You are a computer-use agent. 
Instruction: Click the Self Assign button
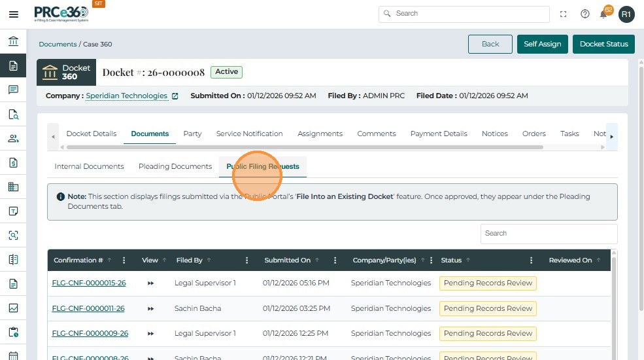coord(542,44)
